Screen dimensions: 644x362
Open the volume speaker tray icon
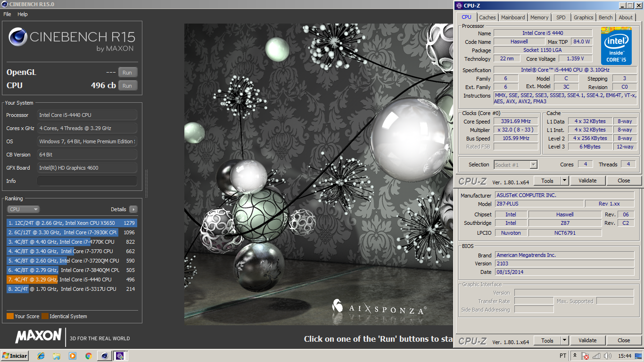click(607, 356)
